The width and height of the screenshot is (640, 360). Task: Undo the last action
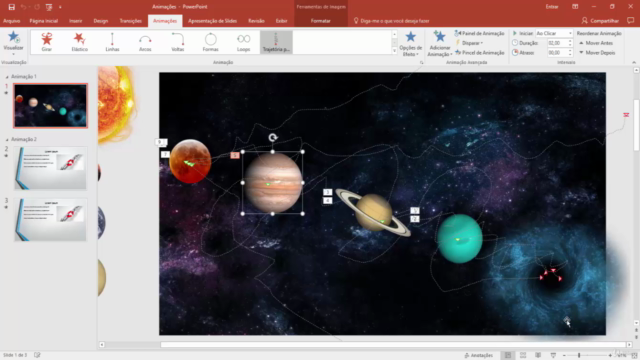(24, 7)
